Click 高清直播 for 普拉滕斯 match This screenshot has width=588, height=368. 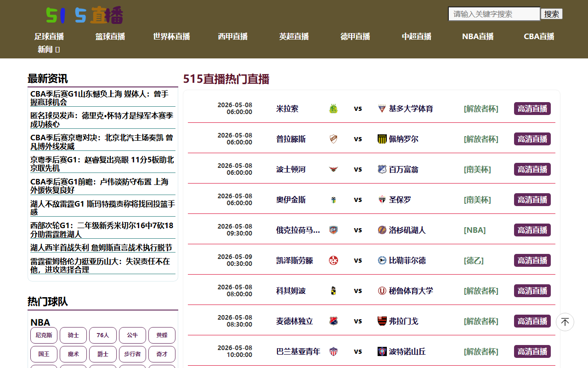(532, 139)
